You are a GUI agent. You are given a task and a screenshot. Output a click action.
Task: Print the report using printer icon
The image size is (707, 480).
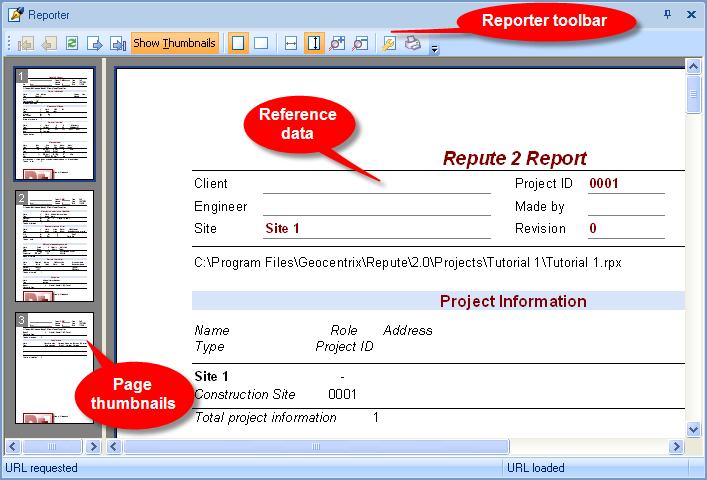tap(413, 43)
